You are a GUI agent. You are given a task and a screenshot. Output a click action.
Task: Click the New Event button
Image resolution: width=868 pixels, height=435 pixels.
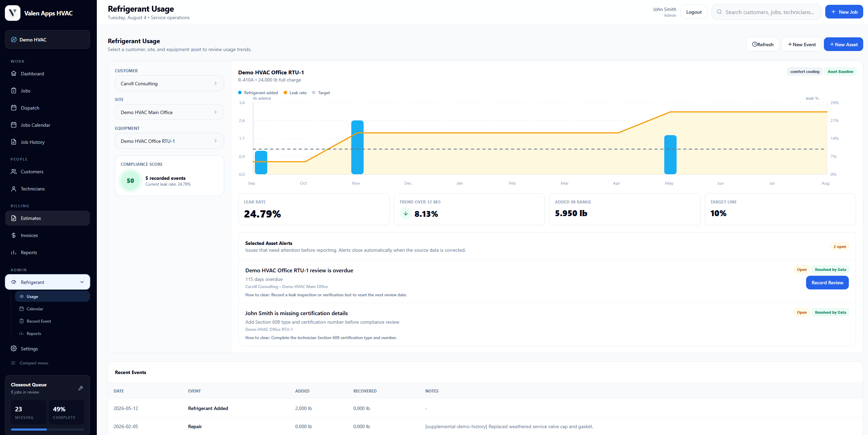pos(801,44)
